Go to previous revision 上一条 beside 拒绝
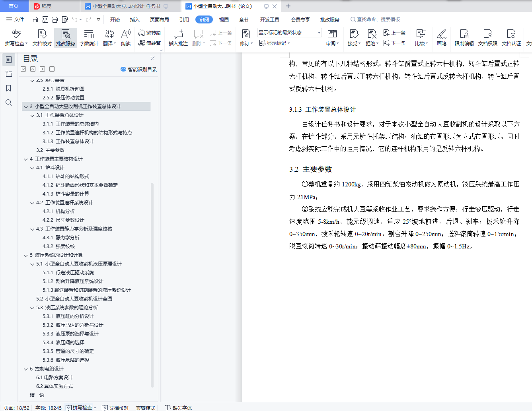Screen dimensions: 532x411 [x=395, y=33]
